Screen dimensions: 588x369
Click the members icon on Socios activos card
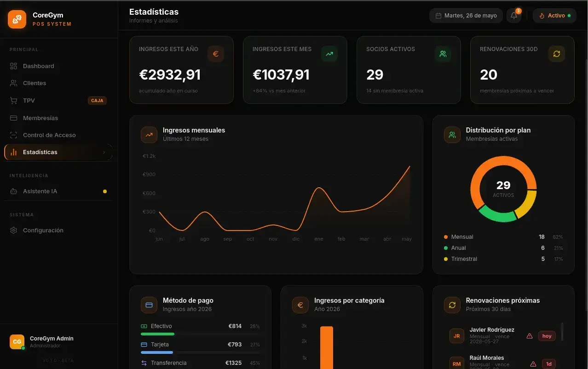(443, 54)
